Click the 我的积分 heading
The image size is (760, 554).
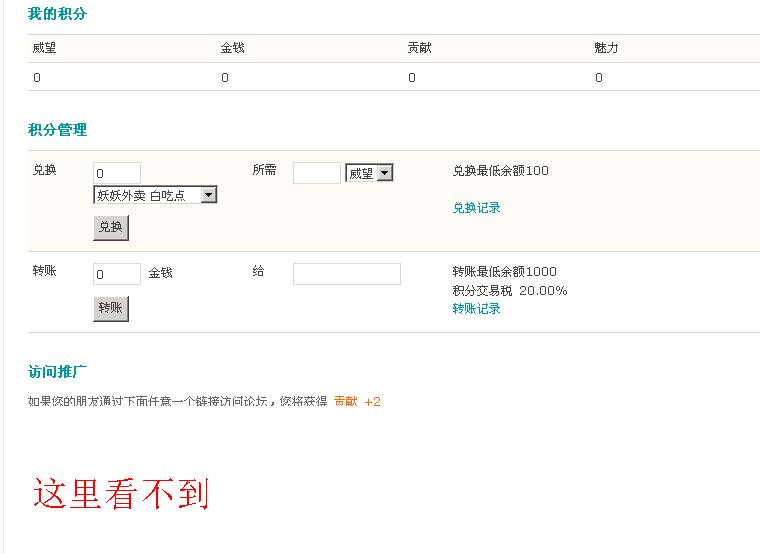57,14
